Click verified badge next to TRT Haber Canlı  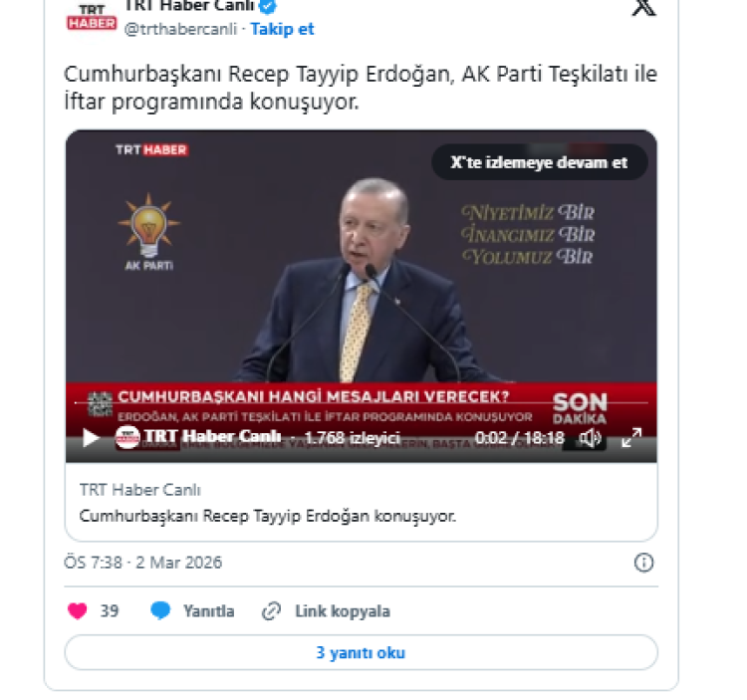pos(267,6)
